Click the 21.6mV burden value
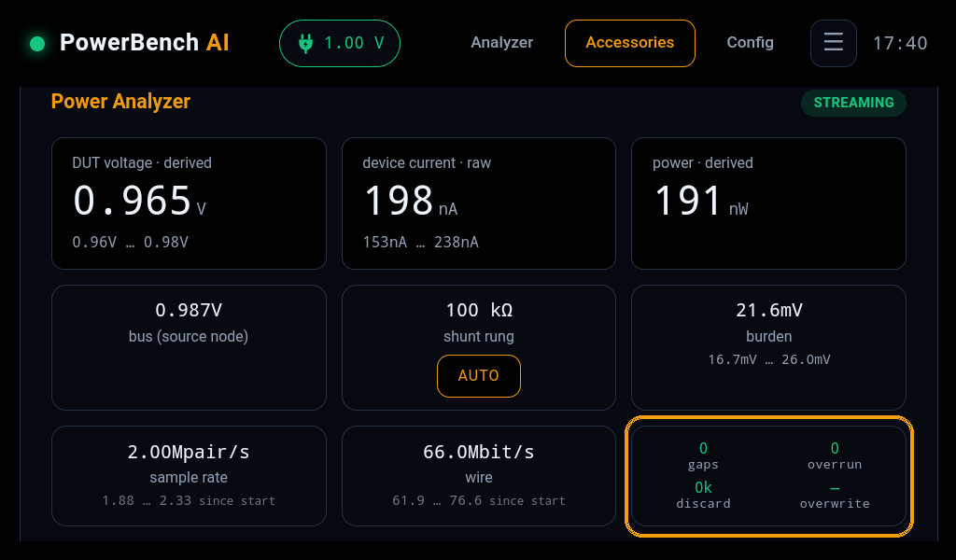Image resolution: width=956 pixels, height=560 pixels. tap(769, 310)
